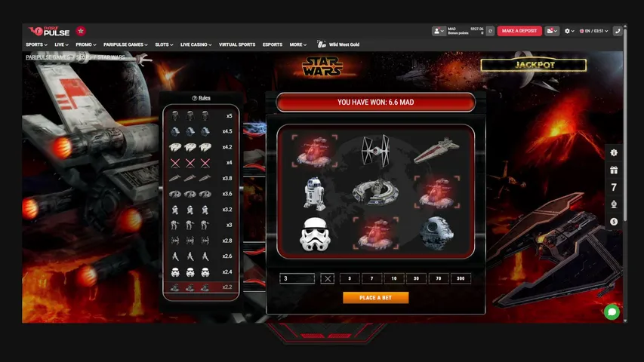644x362 pixels.
Task: Click Make a Deposit
Action: click(x=519, y=31)
